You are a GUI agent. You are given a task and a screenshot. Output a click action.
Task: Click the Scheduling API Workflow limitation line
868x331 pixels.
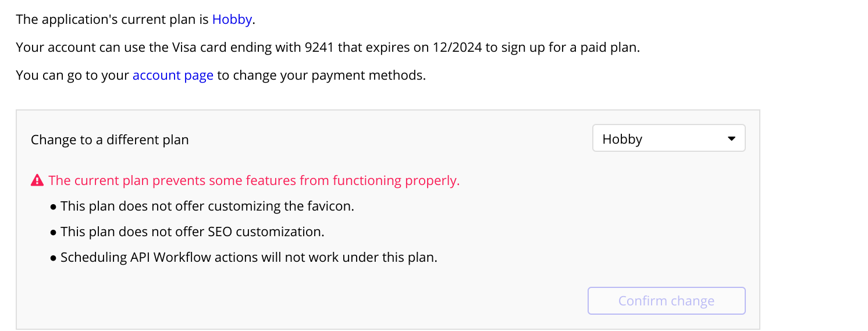click(248, 257)
